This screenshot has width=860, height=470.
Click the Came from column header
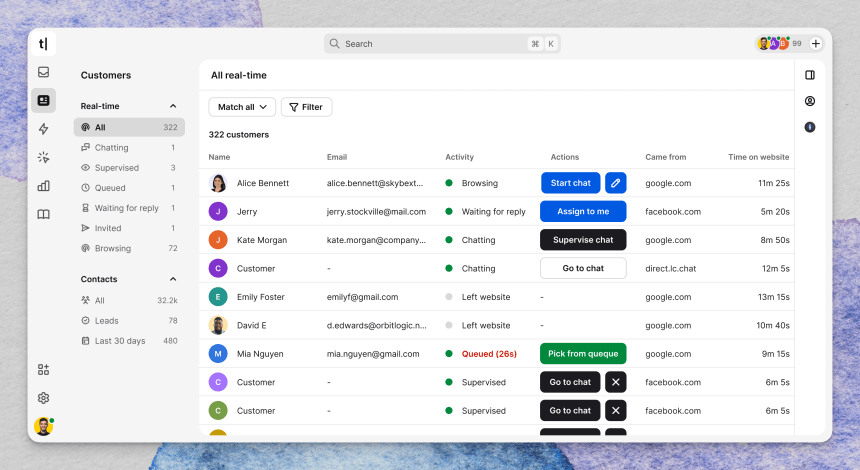(x=665, y=157)
